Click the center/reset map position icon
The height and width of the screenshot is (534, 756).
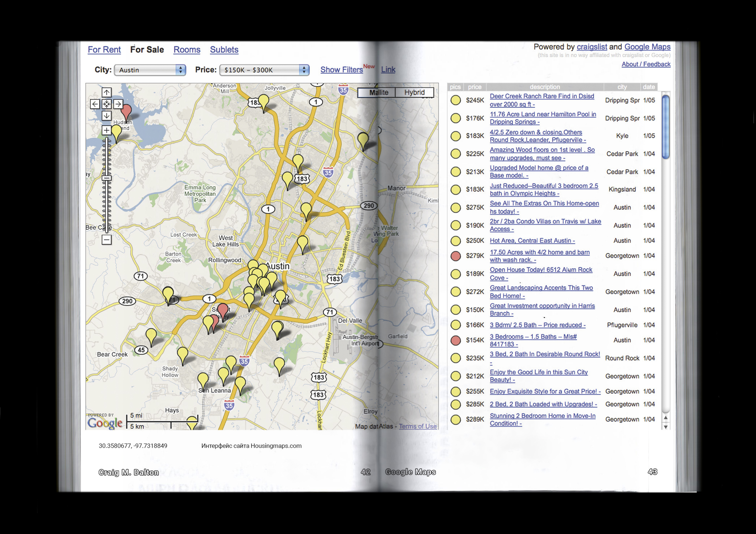point(106,104)
